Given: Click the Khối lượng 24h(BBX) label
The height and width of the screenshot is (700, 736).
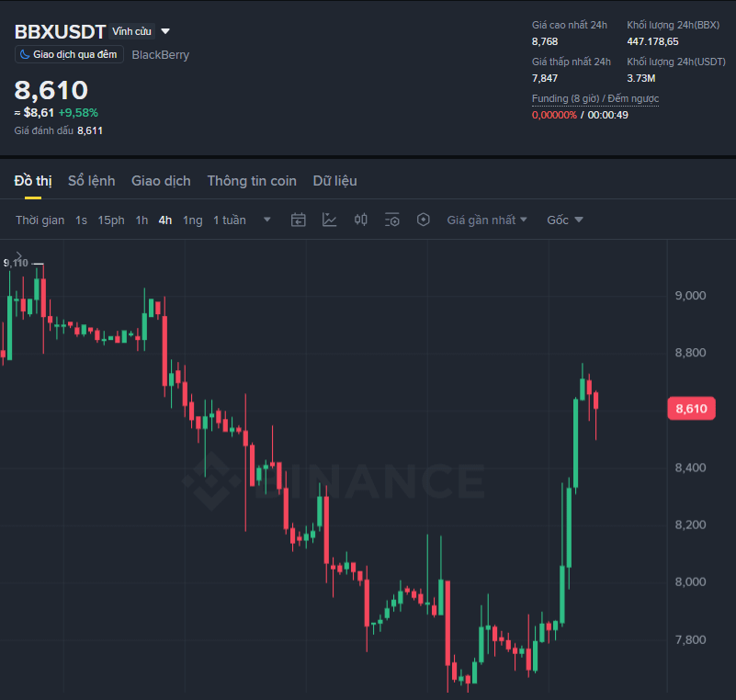Looking at the screenshot, I should click(674, 26).
